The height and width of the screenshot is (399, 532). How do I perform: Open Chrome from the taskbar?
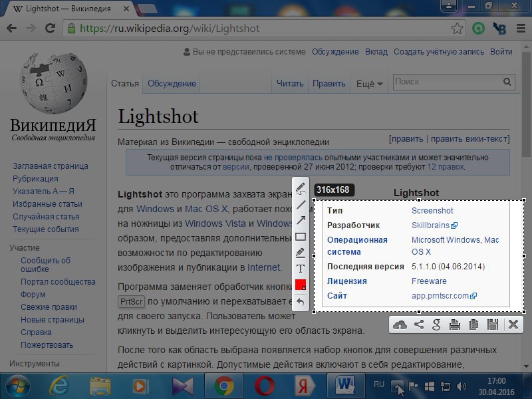coord(223,386)
